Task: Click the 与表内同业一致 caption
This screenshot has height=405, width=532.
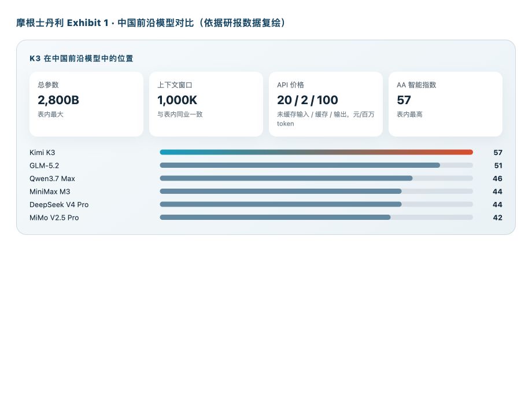Action: (x=180, y=115)
